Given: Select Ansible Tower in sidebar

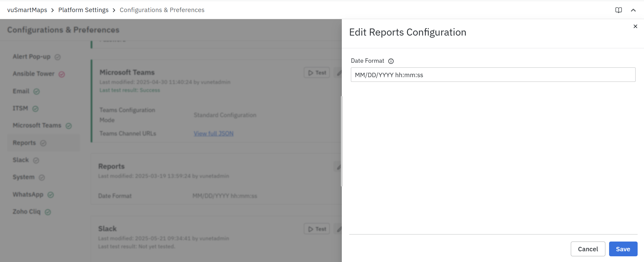Looking at the screenshot, I should (33, 74).
